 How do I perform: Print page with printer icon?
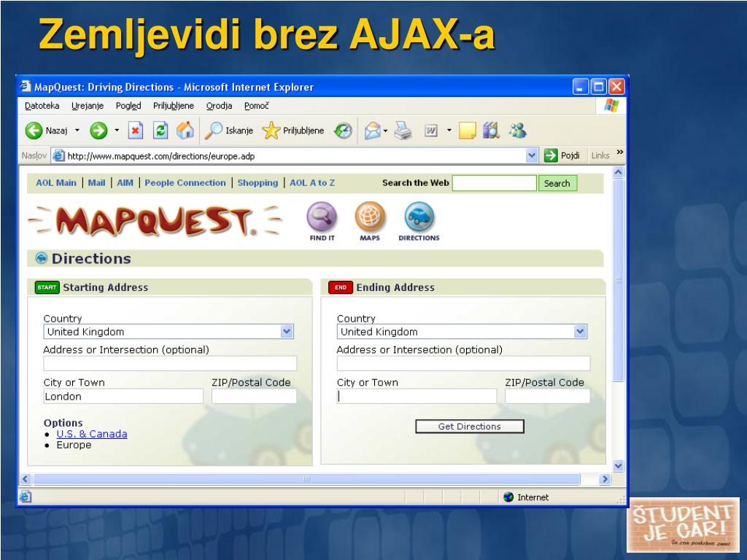403,131
